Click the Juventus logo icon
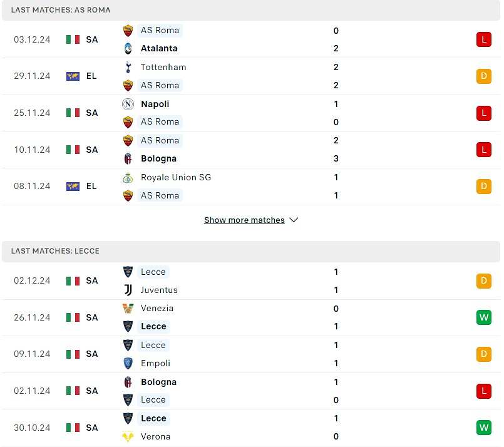 pyautogui.click(x=128, y=290)
